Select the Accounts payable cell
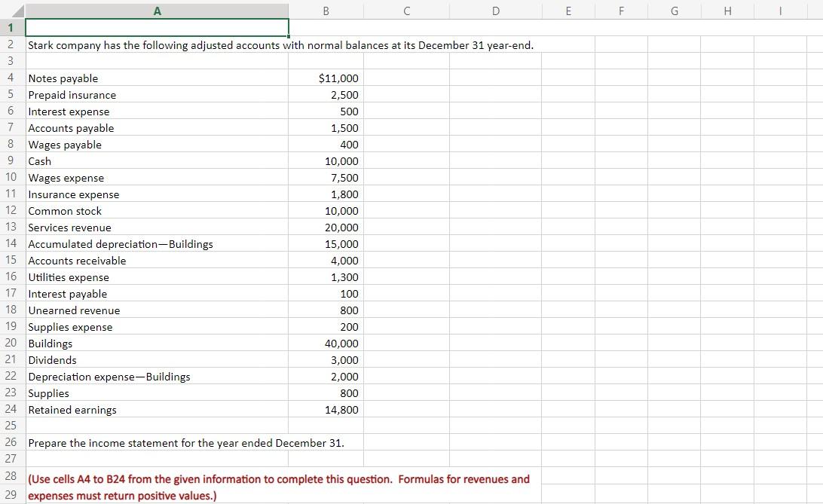823x504 pixels. [x=157, y=128]
